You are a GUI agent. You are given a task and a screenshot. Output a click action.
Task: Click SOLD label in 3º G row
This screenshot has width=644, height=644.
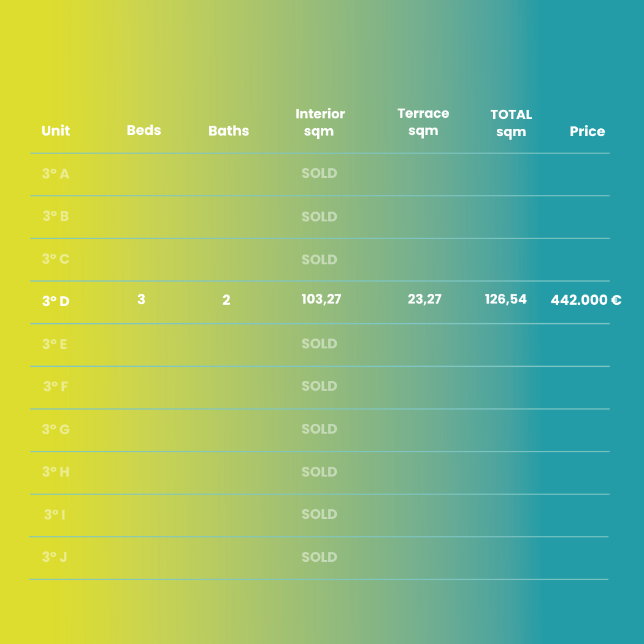click(x=319, y=429)
